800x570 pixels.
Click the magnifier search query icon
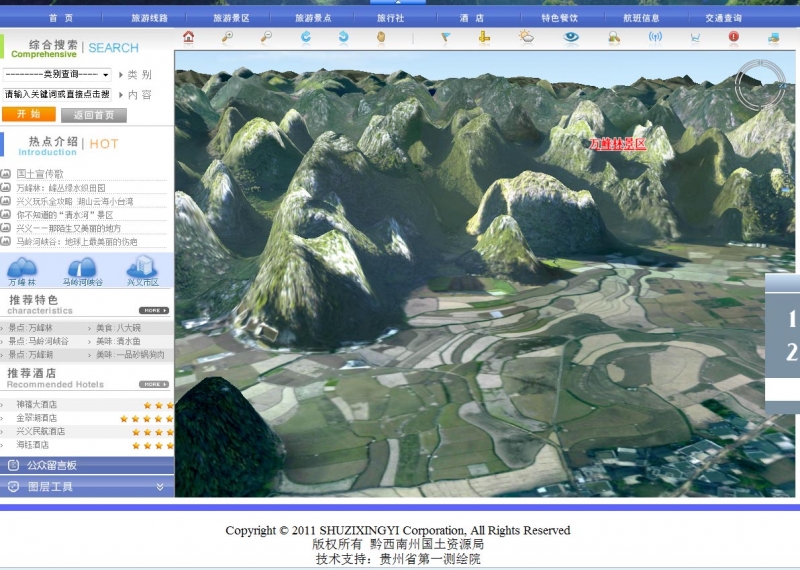tap(614, 37)
